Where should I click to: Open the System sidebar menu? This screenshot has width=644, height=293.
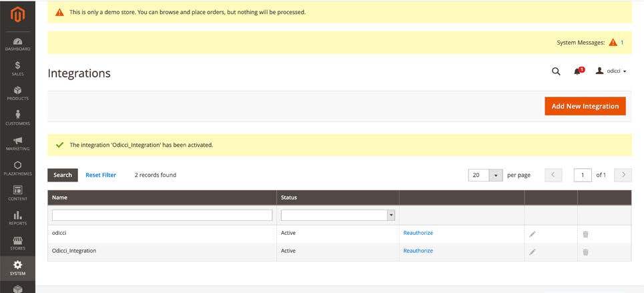coord(17,268)
